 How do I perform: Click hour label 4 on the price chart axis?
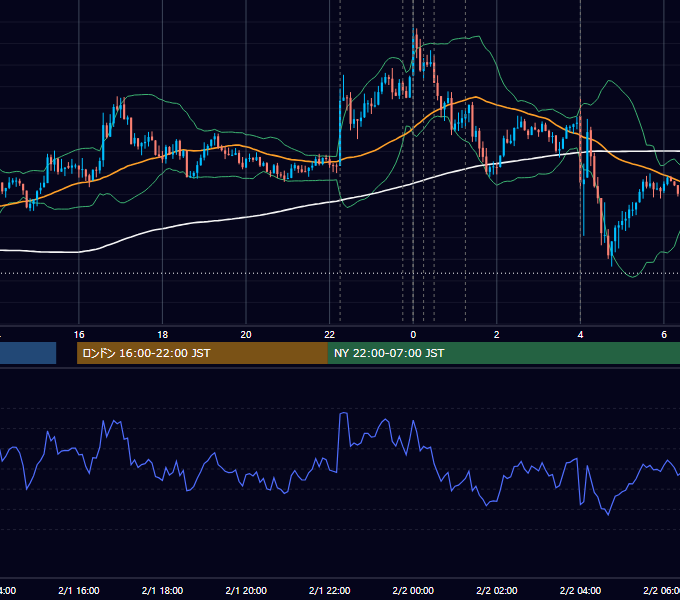click(580, 335)
